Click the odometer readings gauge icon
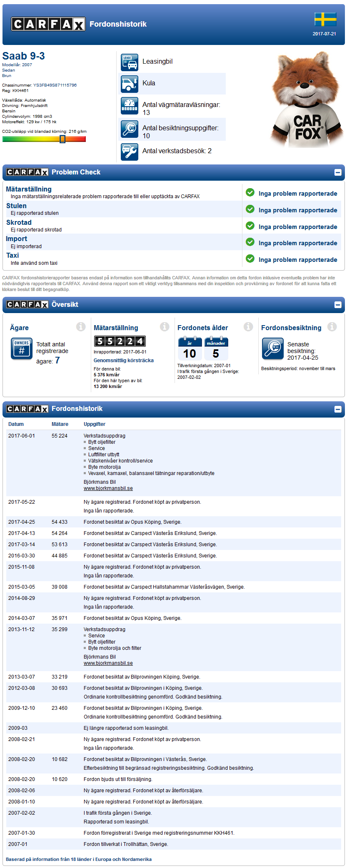The image size is (347, 868). point(130,106)
